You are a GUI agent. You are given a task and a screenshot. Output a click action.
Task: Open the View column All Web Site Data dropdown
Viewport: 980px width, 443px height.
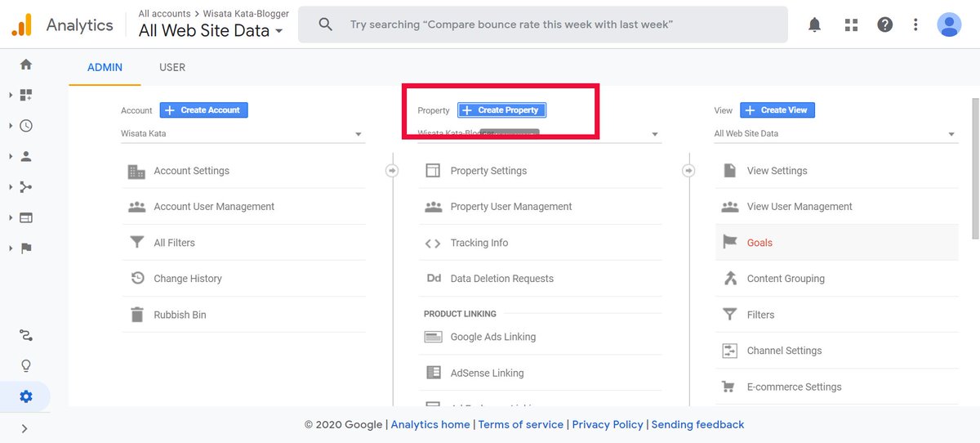point(835,133)
